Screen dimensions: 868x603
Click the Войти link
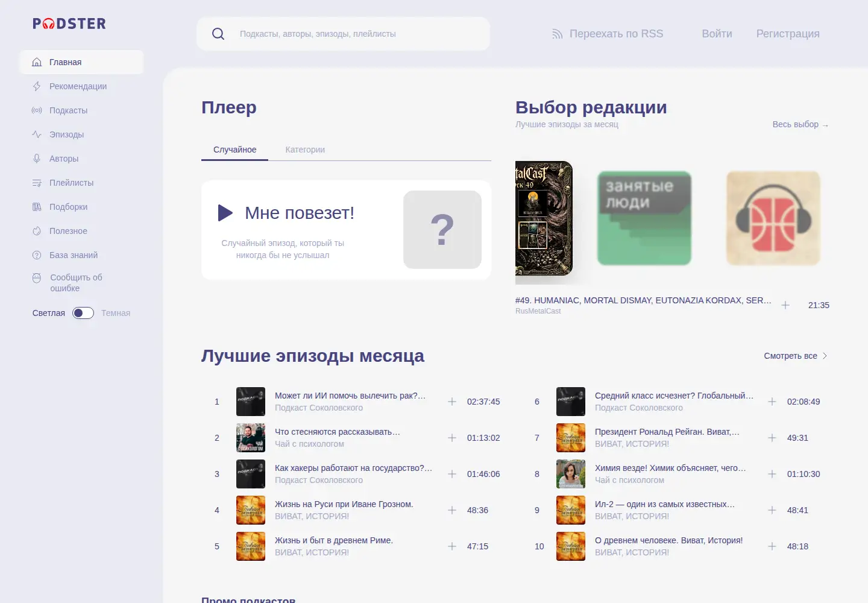click(x=717, y=34)
